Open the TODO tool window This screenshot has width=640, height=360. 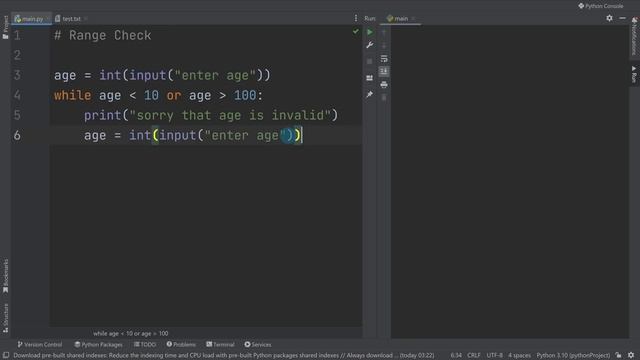[x=145, y=344]
